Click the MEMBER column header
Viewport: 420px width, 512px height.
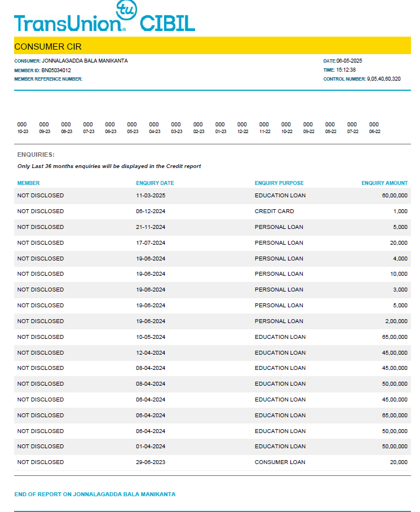pyautogui.click(x=29, y=183)
